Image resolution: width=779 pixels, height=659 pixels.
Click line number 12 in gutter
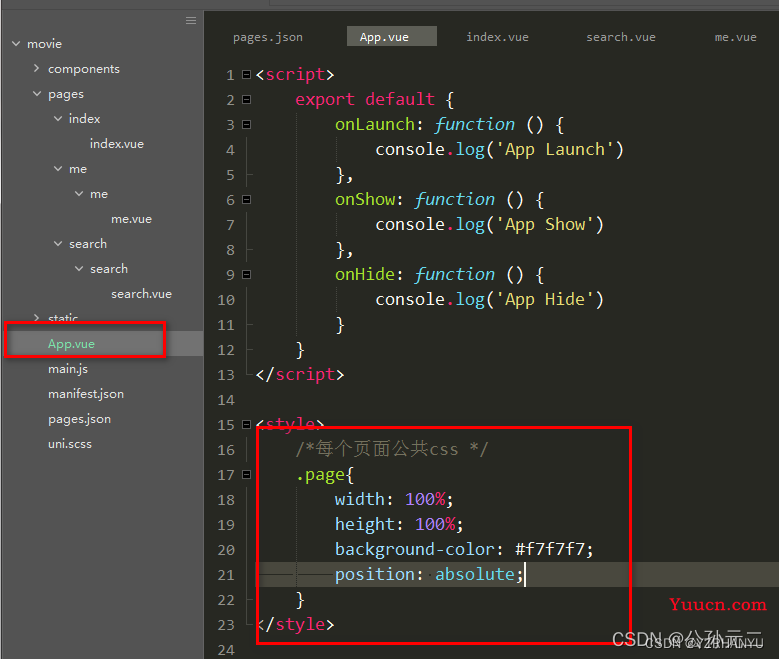click(226, 350)
